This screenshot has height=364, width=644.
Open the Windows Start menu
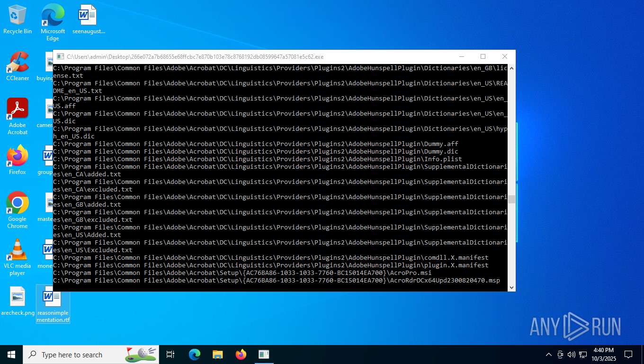11,355
